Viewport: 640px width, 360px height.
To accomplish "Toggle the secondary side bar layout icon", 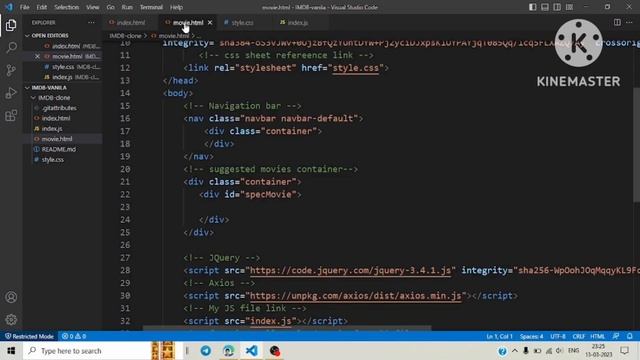I will (x=557, y=7).
